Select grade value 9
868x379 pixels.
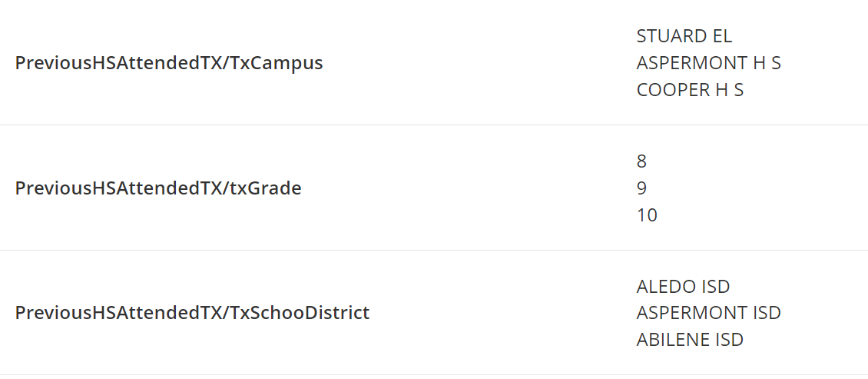coord(641,188)
